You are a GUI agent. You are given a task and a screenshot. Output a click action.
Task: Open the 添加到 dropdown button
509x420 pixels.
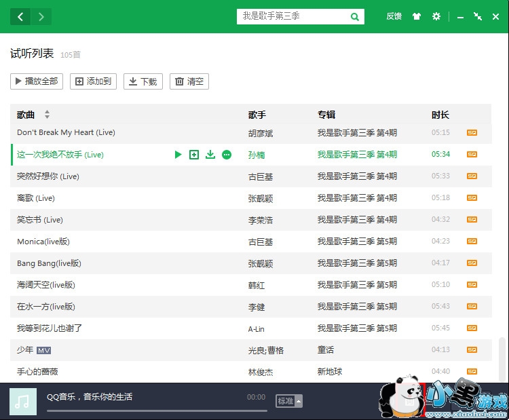94,81
